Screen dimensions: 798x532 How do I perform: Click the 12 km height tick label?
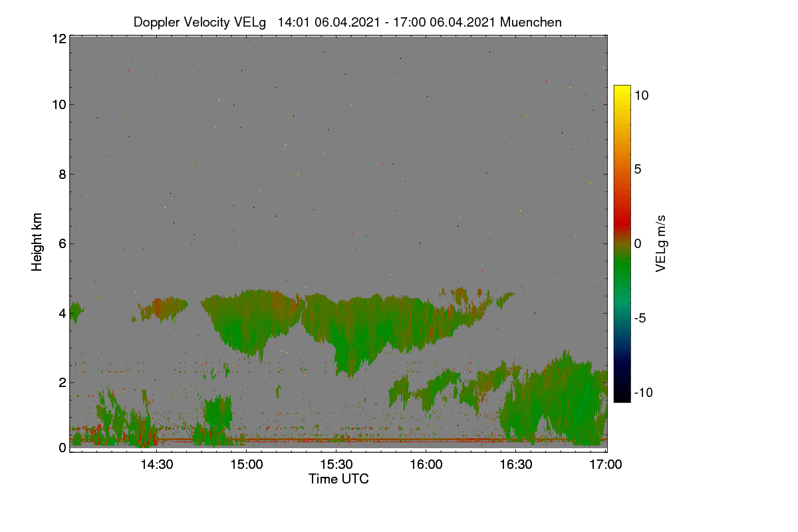pyautogui.click(x=58, y=39)
